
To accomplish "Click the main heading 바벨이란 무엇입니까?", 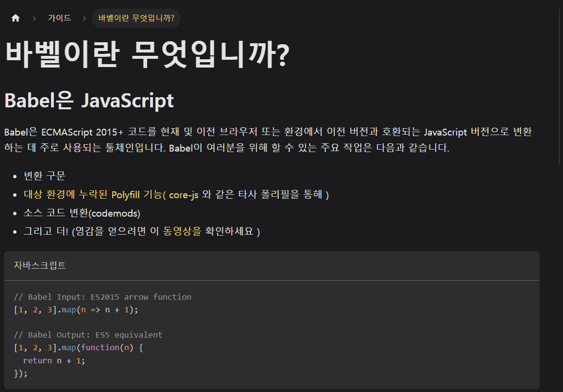I will (x=147, y=54).
